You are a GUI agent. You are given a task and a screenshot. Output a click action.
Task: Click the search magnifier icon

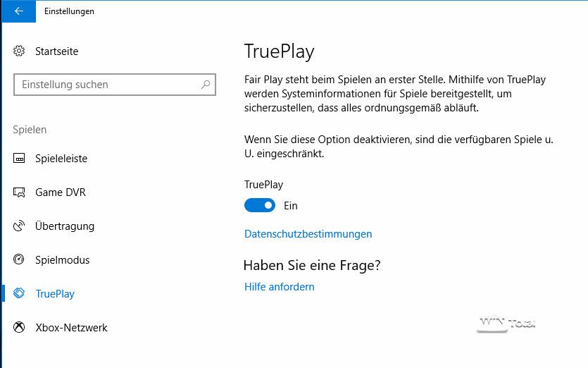coord(206,85)
